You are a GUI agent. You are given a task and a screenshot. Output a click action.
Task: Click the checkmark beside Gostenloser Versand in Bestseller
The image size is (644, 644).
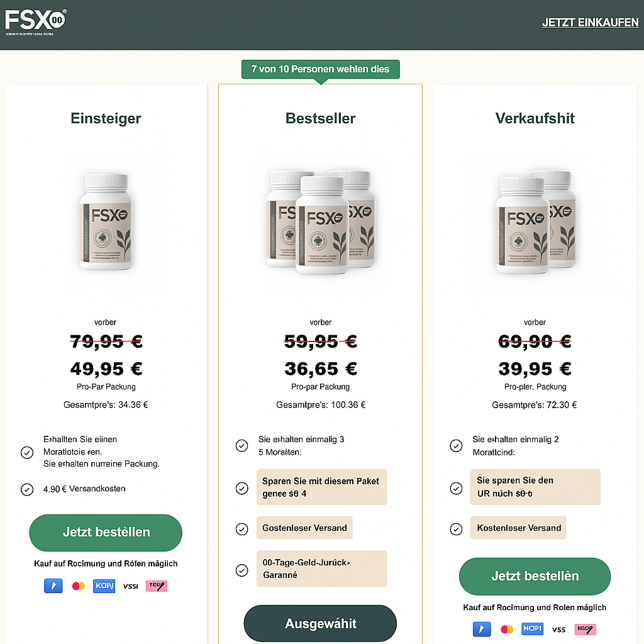(x=241, y=529)
